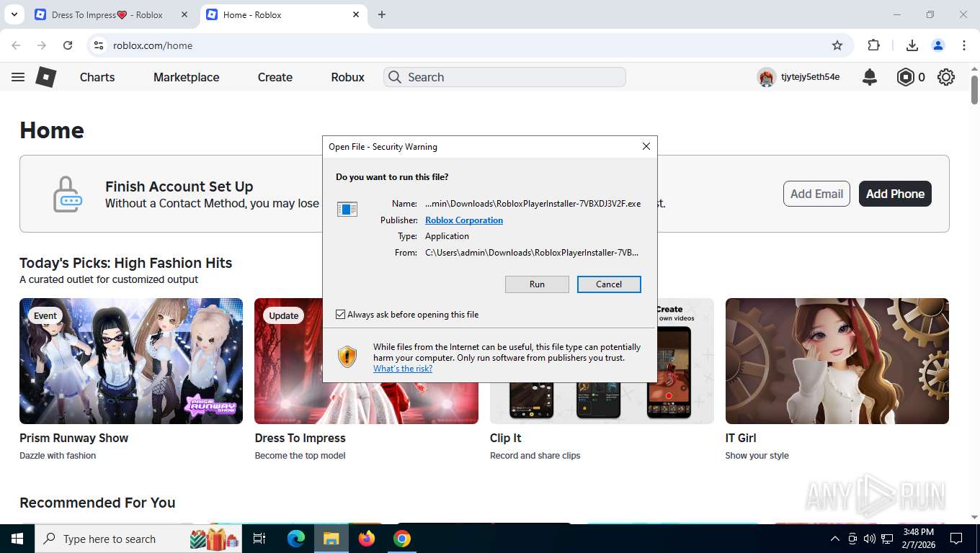Open the Charts page
980x553 pixels.
click(97, 77)
